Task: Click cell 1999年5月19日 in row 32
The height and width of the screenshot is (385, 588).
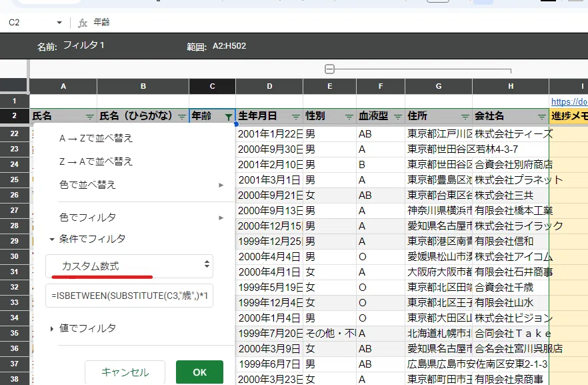Action: point(269,288)
